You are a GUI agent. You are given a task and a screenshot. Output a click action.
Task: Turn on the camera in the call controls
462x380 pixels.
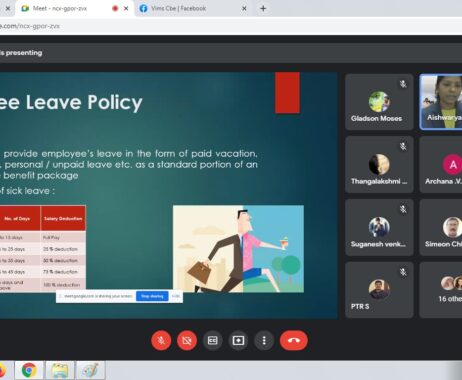[x=187, y=340]
